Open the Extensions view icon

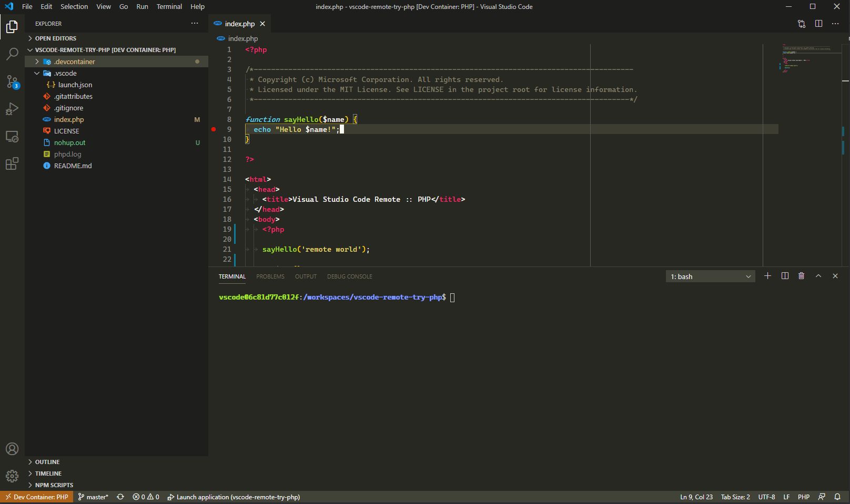point(12,164)
